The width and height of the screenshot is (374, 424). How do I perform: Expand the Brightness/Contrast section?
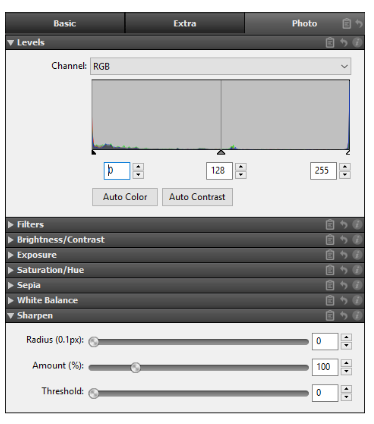pyautogui.click(x=61, y=240)
